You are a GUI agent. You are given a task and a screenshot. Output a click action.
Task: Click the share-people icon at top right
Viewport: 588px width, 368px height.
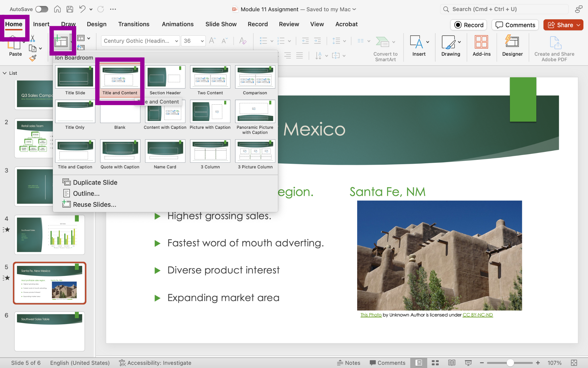(579, 9)
